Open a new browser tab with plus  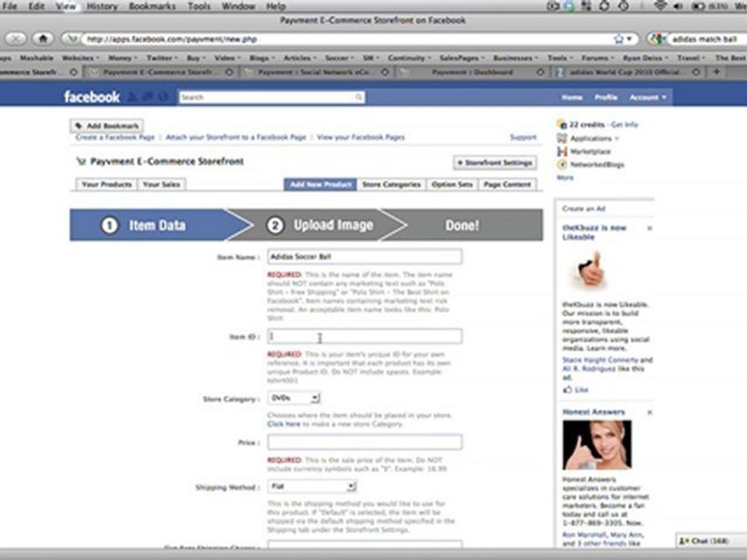click(716, 72)
